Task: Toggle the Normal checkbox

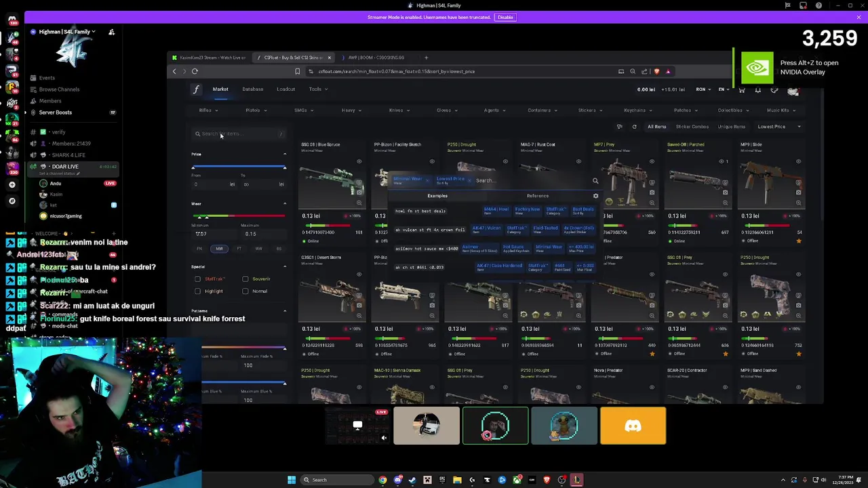Action: (x=245, y=291)
